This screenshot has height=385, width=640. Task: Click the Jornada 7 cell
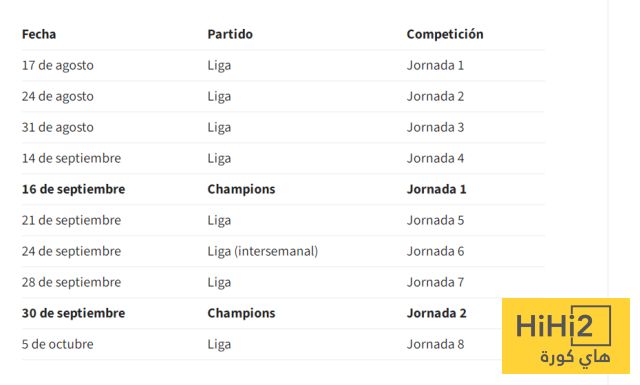tap(435, 282)
